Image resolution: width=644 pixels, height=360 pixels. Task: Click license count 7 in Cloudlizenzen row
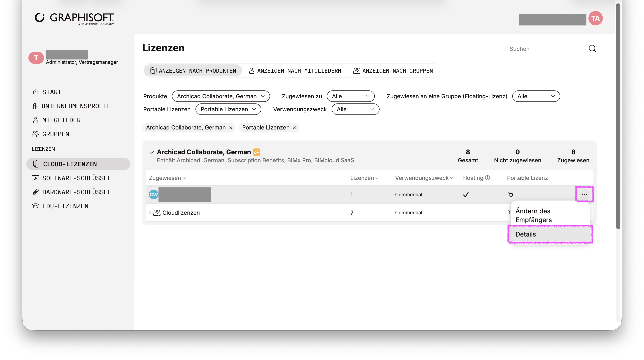point(352,213)
